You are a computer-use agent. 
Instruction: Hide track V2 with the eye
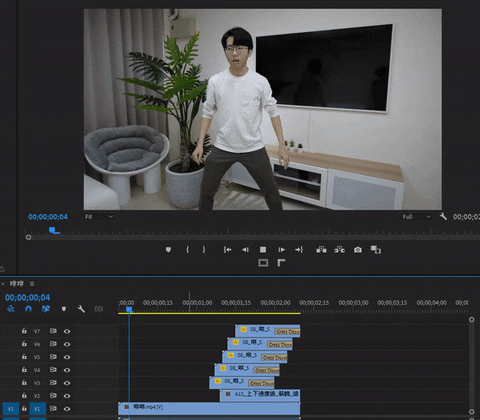pos(67,396)
